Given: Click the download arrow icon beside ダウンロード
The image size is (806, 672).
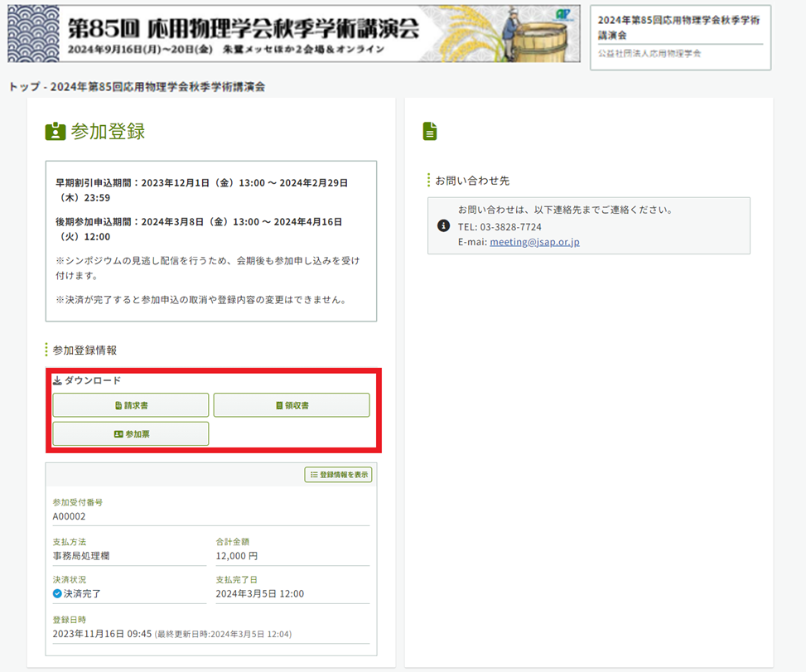Looking at the screenshot, I should pos(57,381).
